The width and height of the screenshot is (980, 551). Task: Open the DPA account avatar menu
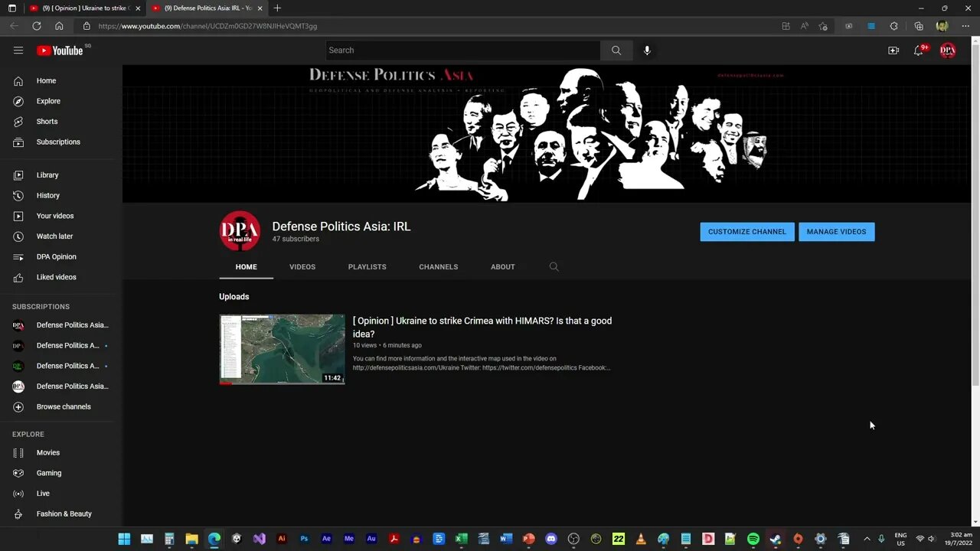(948, 51)
